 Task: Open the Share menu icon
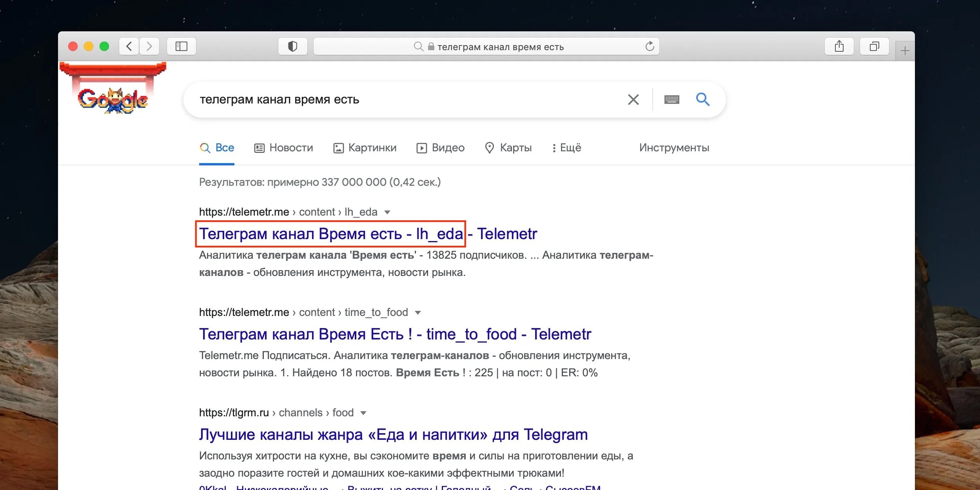point(839,47)
